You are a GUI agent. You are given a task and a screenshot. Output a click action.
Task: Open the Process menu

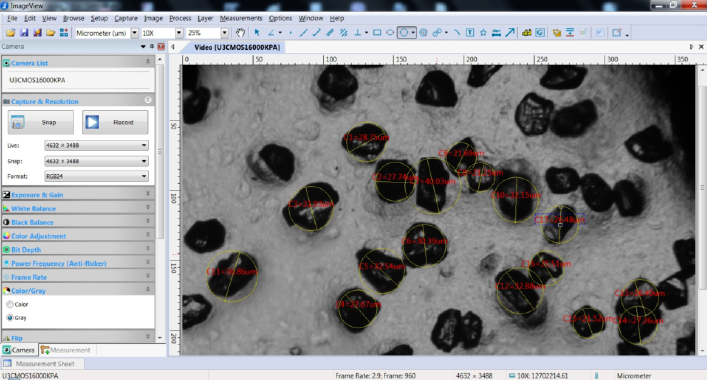pyautogui.click(x=180, y=18)
